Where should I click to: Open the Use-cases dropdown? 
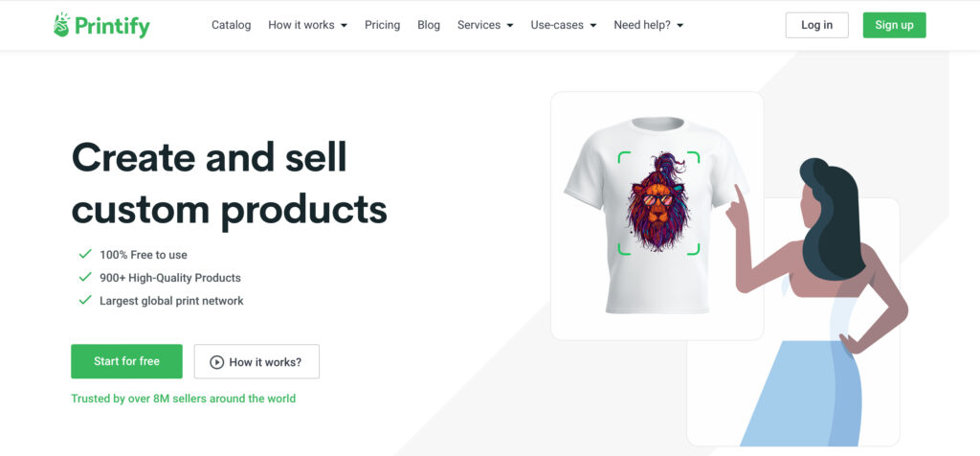563,25
